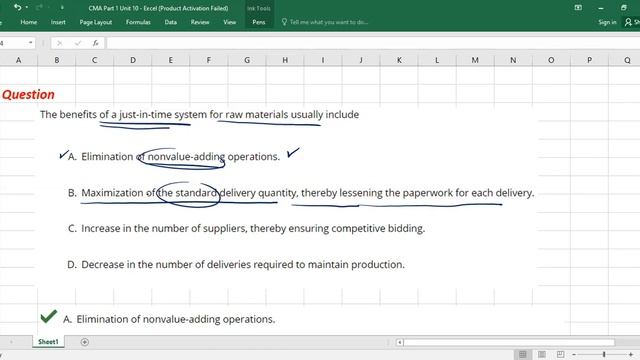The height and width of the screenshot is (360, 640).
Task: Switch to Page Break Preview icon
Action: (x=560, y=354)
